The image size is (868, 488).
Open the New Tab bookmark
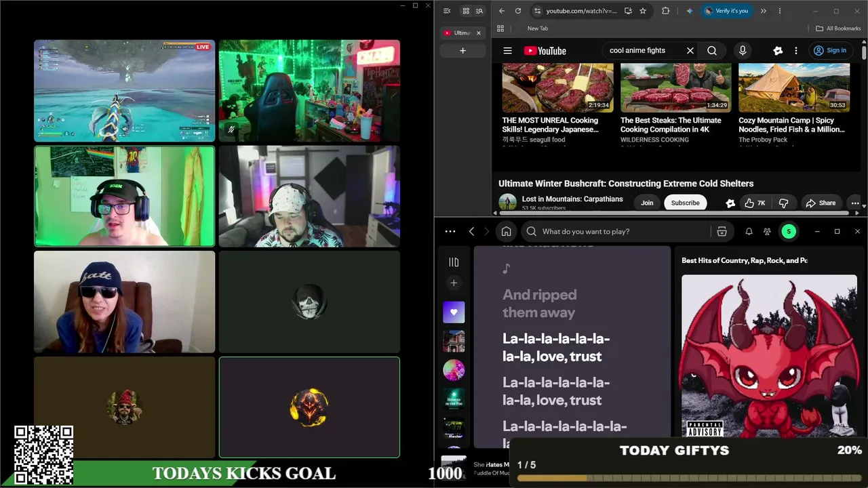(538, 28)
